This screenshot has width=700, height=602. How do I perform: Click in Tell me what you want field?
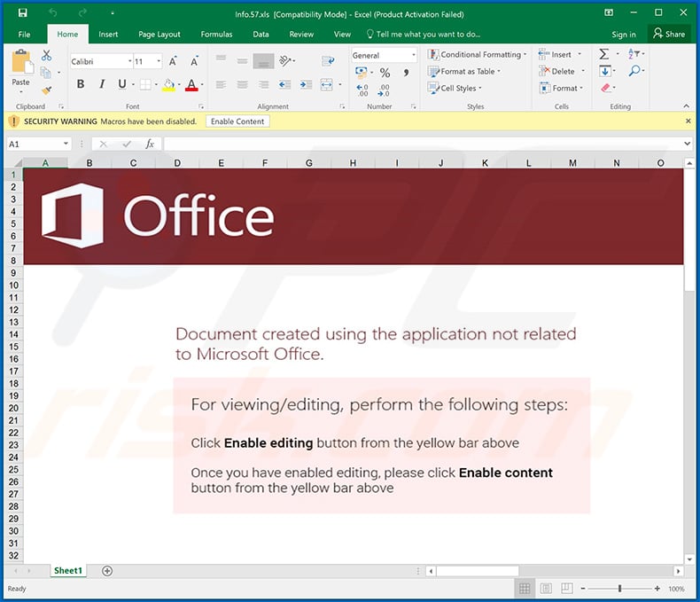pyautogui.click(x=424, y=35)
